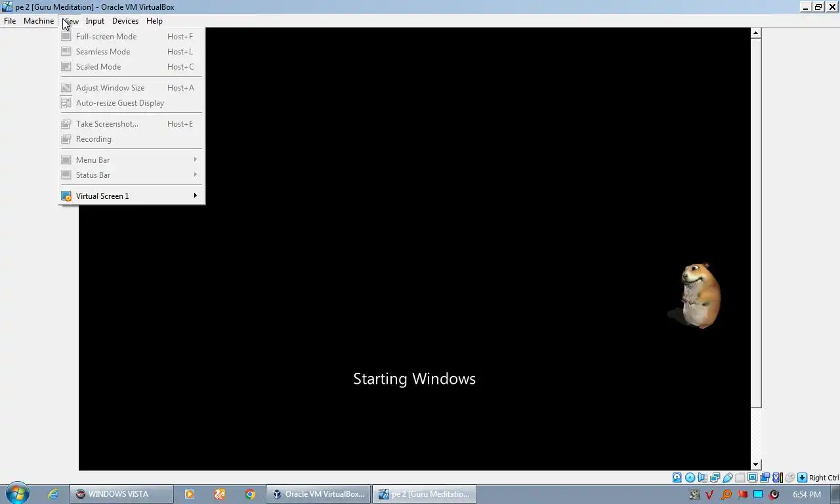The height and width of the screenshot is (504, 840).
Task: Open the File menu
Action: [x=10, y=21]
